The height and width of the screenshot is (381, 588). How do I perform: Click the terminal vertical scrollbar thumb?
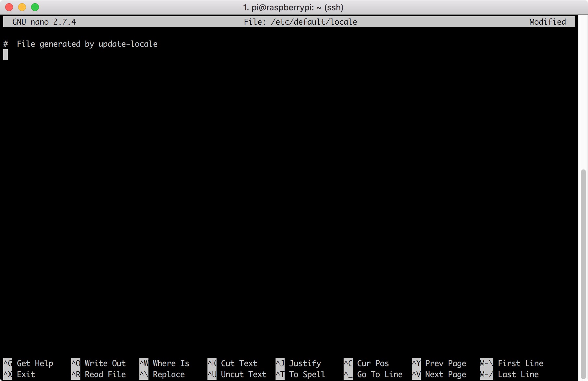coord(583,272)
